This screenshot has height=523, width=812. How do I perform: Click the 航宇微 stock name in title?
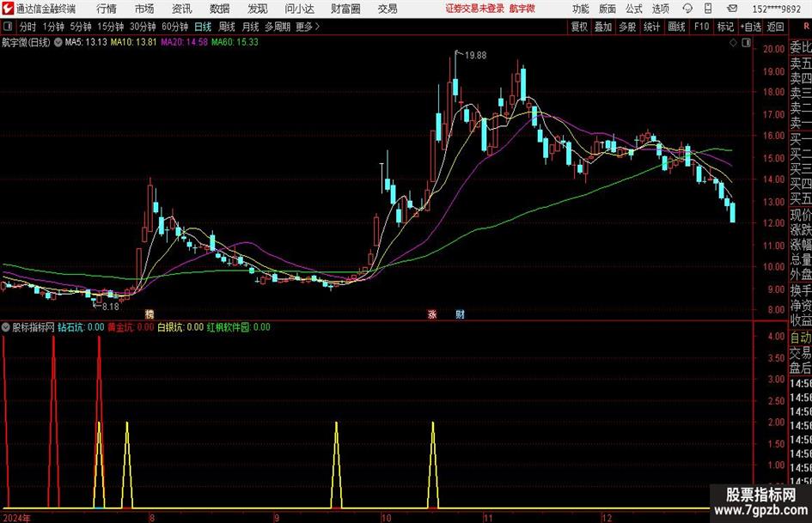coord(522,9)
